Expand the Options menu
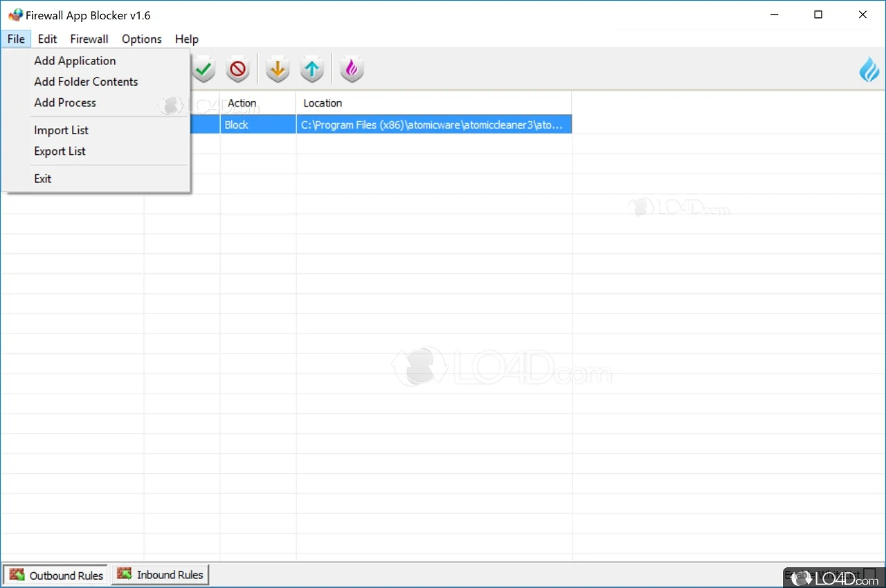The height and width of the screenshot is (588, 886). [x=141, y=39]
